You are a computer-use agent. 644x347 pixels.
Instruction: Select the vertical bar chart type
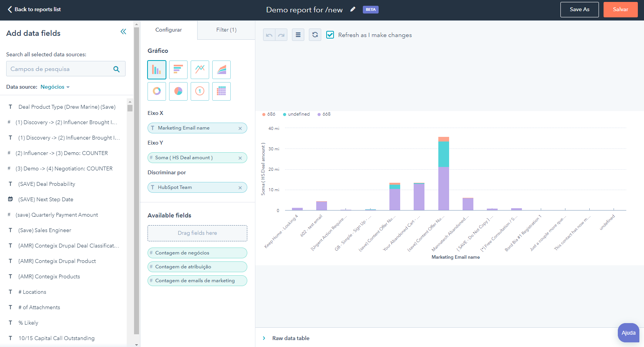156,70
